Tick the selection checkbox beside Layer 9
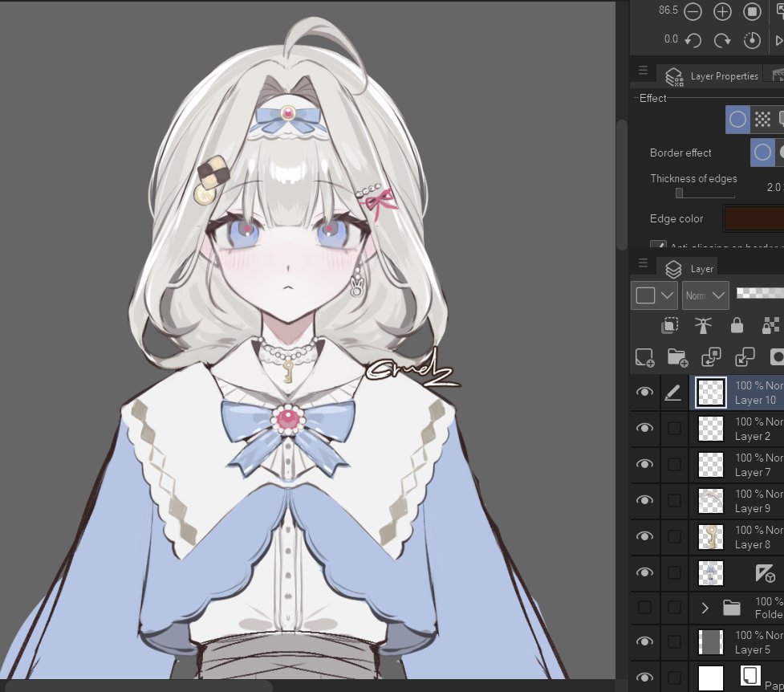The width and height of the screenshot is (784, 692). point(674,500)
